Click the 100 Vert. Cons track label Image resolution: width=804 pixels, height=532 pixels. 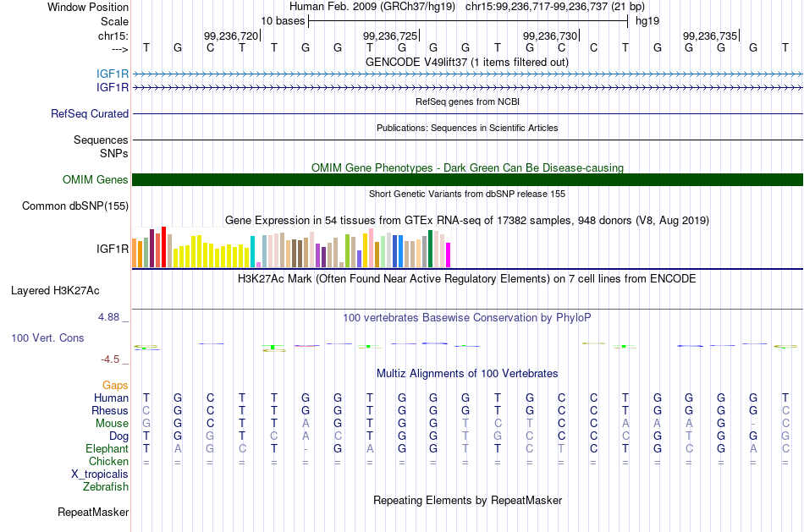tap(47, 337)
